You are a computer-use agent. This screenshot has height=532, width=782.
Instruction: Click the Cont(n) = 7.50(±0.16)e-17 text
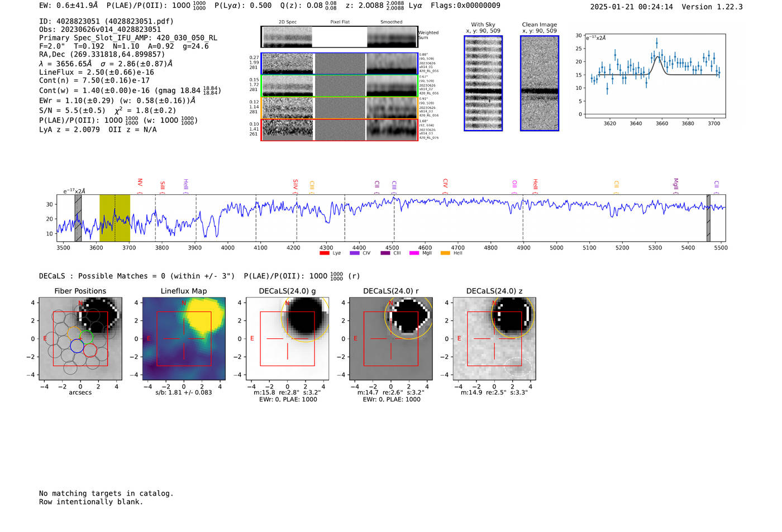tap(94, 80)
